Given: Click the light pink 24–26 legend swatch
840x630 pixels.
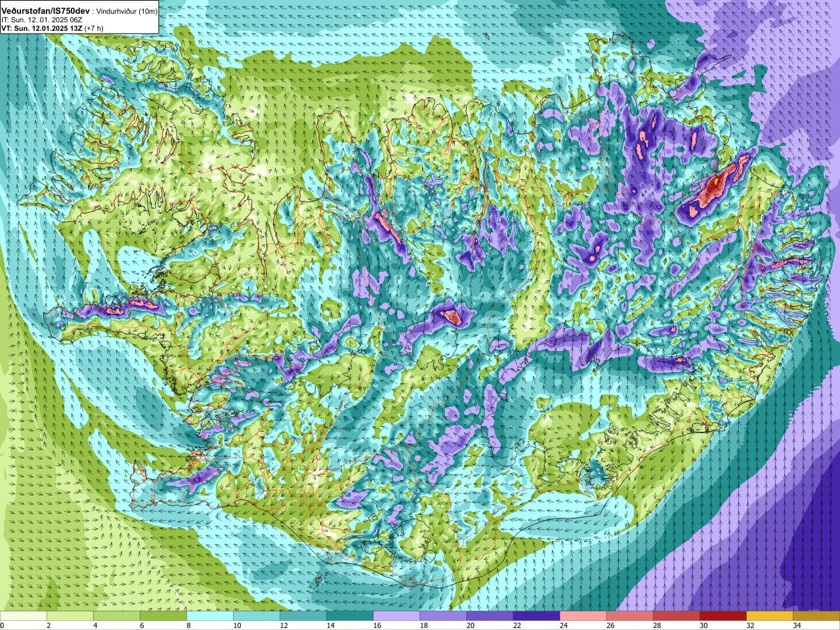Looking at the screenshot, I should [583, 616].
